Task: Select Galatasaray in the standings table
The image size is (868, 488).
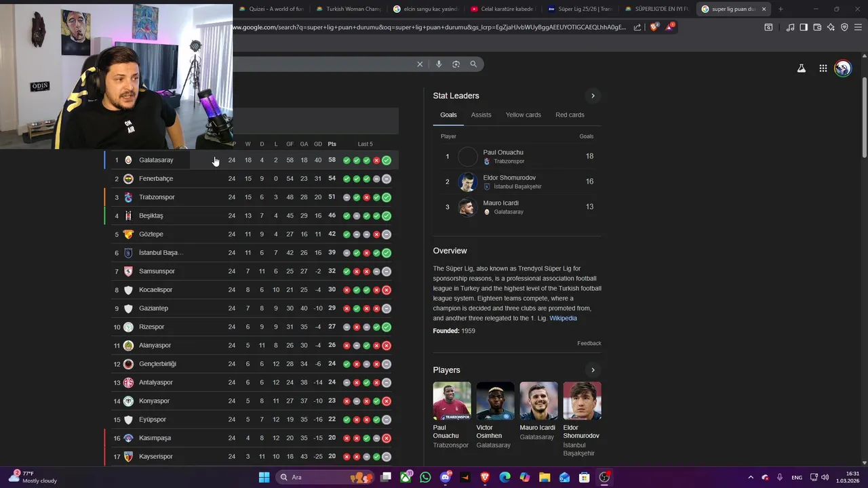Action: (251, 160)
